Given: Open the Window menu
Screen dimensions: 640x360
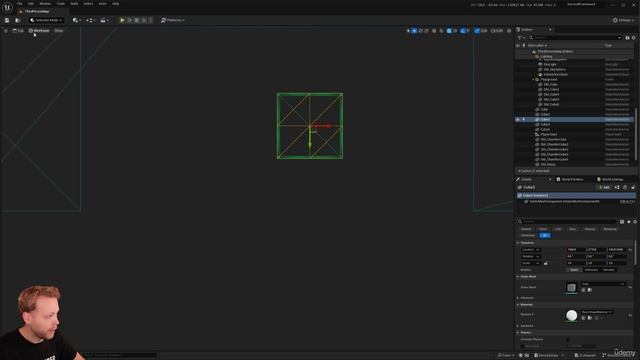Looking at the screenshot, I should tap(45, 4).
